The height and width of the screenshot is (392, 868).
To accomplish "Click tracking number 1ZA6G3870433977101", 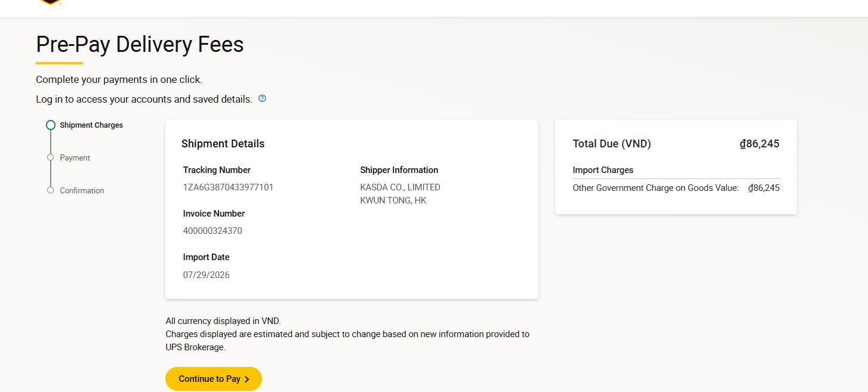I will 228,187.
